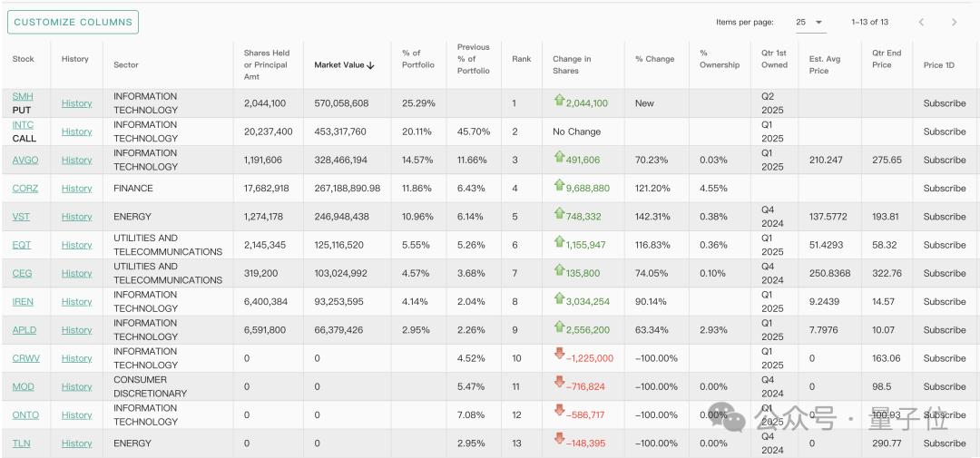Select the 570,058,608 market value cell

pos(341,103)
